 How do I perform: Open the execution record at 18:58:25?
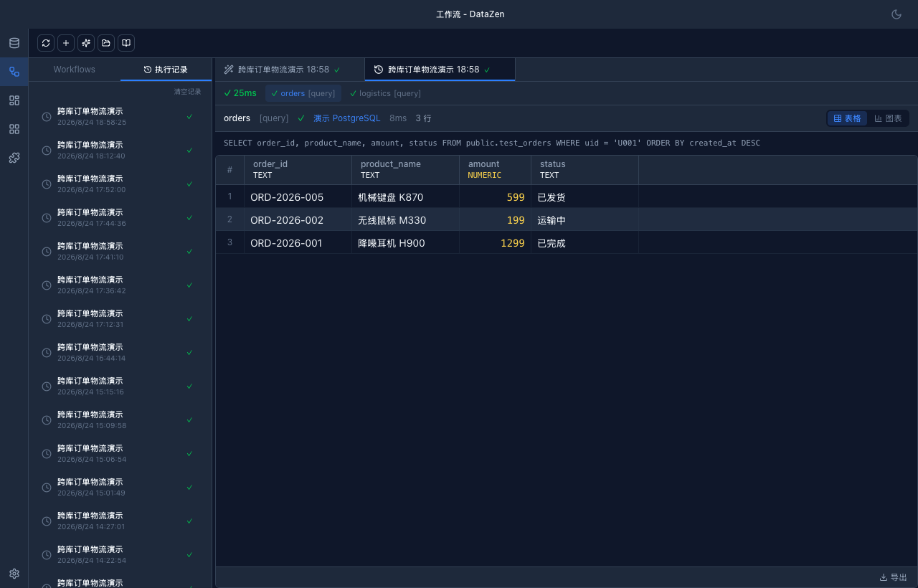pos(120,116)
